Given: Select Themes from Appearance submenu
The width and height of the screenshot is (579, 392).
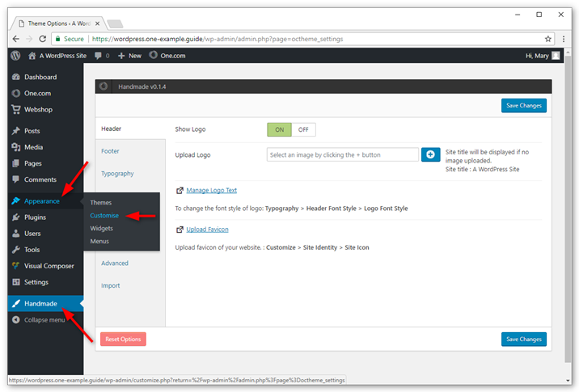Looking at the screenshot, I should 101,203.
